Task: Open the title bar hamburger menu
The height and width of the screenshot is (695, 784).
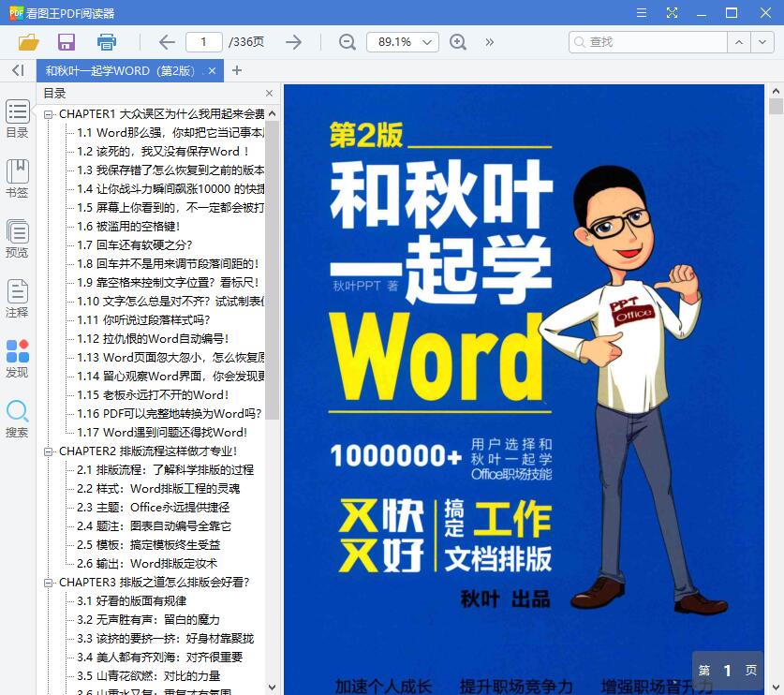Action: pyautogui.click(x=642, y=13)
